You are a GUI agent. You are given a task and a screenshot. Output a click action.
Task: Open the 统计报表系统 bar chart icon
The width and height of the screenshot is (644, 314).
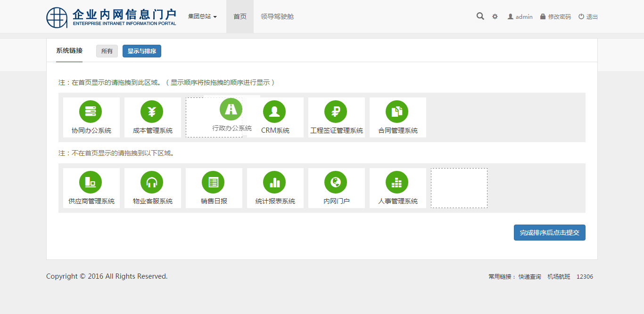(x=274, y=182)
